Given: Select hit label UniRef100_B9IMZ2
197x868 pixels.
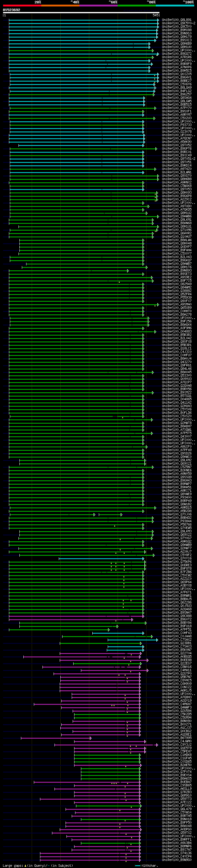Looking at the screenshot, I should (176, 393).
